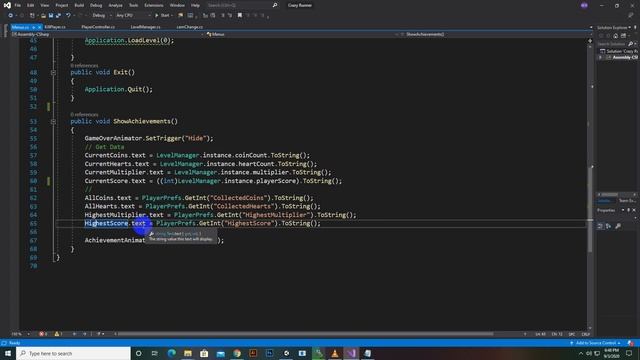
Task: Open the File menu
Action: (x=18, y=5)
